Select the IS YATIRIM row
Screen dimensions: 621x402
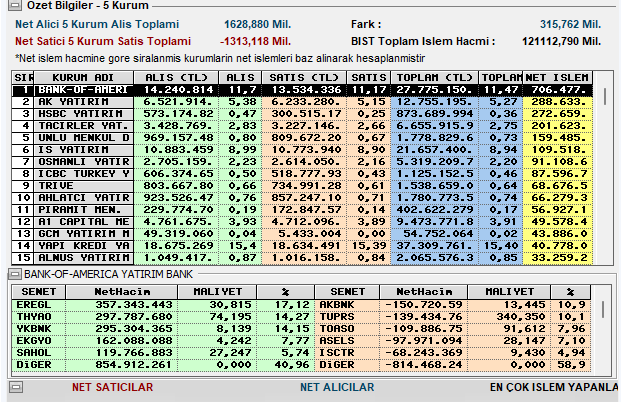point(302,150)
